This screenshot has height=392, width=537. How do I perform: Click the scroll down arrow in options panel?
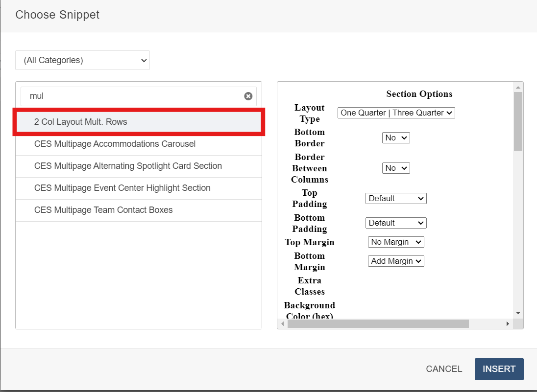coord(518,312)
